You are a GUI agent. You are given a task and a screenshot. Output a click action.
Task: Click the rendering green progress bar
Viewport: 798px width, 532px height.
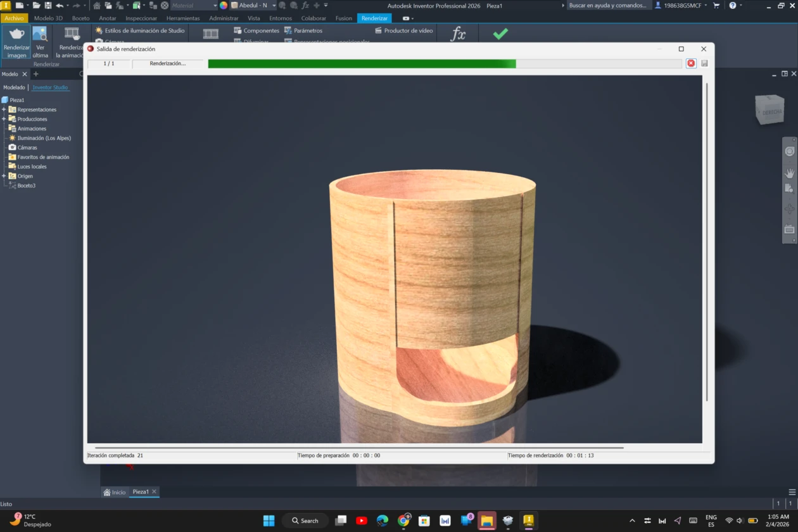[x=362, y=63]
